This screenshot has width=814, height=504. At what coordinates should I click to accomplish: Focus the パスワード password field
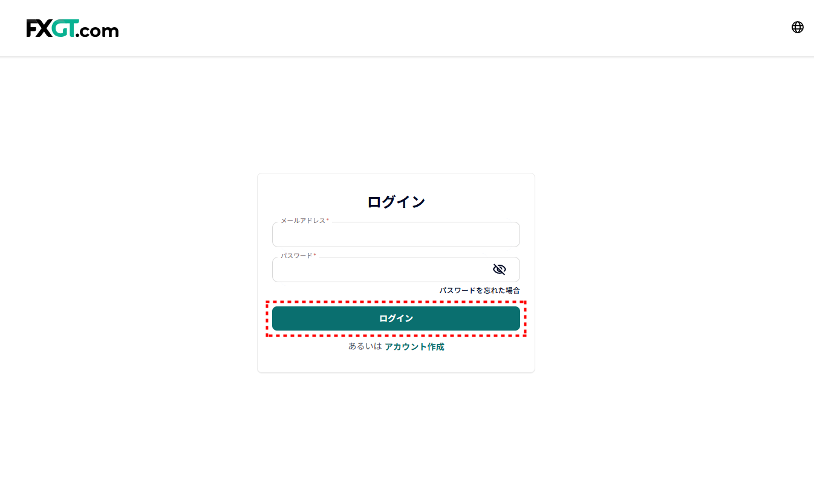pyautogui.click(x=381, y=270)
